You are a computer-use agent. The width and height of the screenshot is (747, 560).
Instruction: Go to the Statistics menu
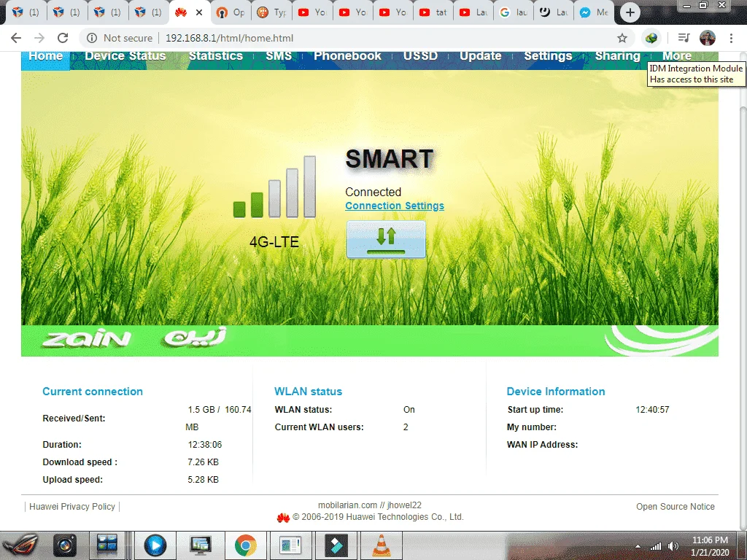click(x=216, y=56)
